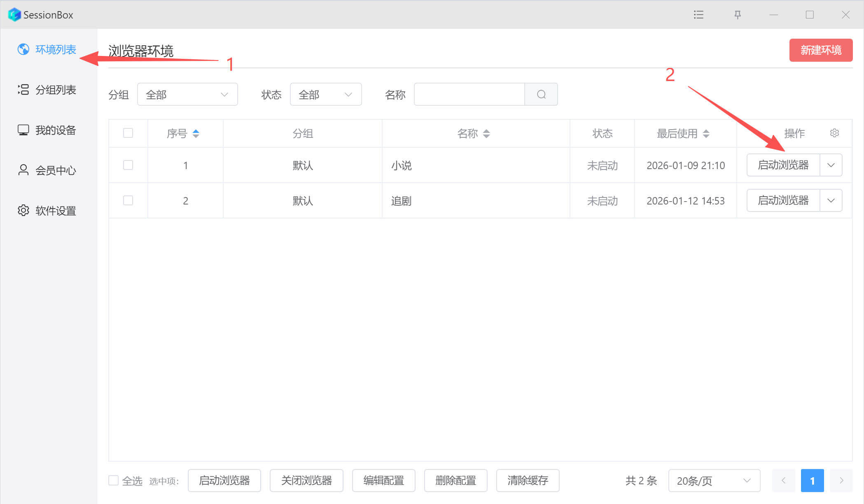The height and width of the screenshot is (504, 864).
Task: Click the SessionBox logo icon
Action: pyautogui.click(x=14, y=15)
